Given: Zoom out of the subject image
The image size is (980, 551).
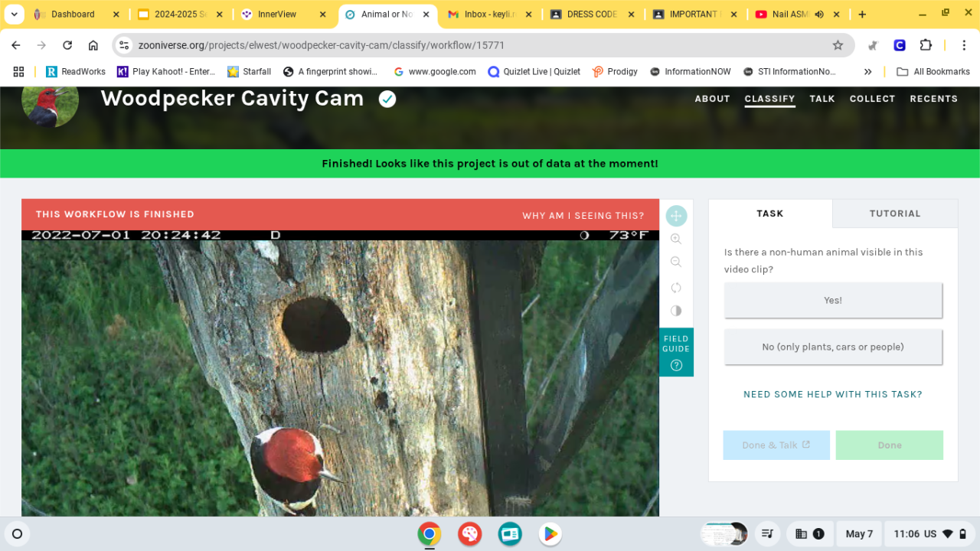Looking at the screenshot, I should click(676, 262).
